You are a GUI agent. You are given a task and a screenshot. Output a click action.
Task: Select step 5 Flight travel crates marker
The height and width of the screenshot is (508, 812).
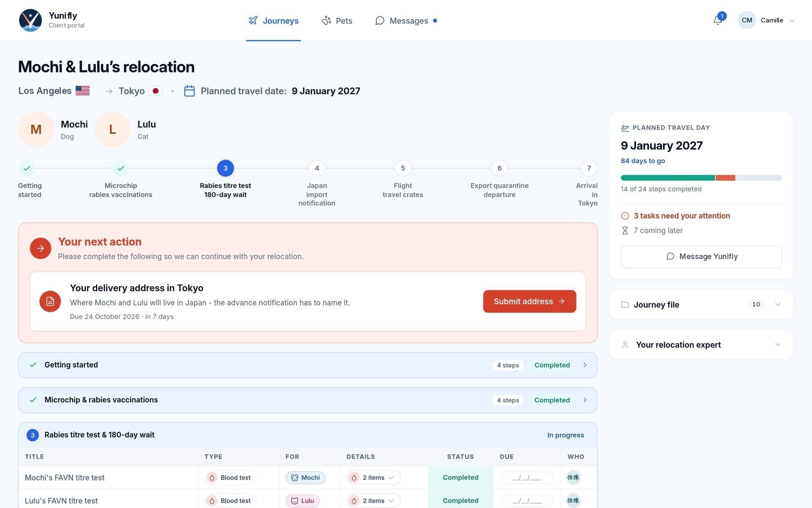point(403,168)
